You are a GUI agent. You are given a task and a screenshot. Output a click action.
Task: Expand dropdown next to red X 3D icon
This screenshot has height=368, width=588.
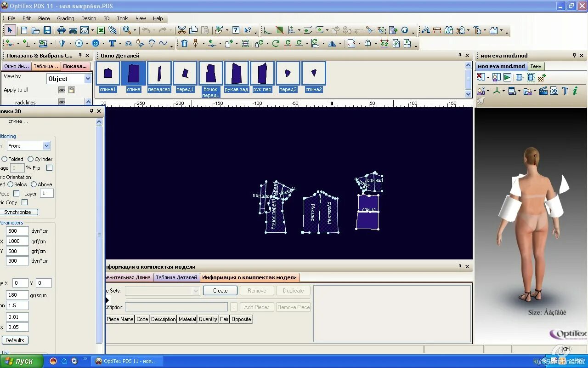click(x=488, y=77)
